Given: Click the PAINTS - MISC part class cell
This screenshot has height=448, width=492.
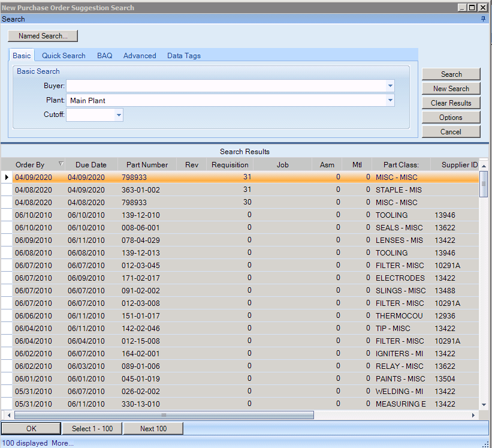Looking at the screenshot, I should (400, 378).
